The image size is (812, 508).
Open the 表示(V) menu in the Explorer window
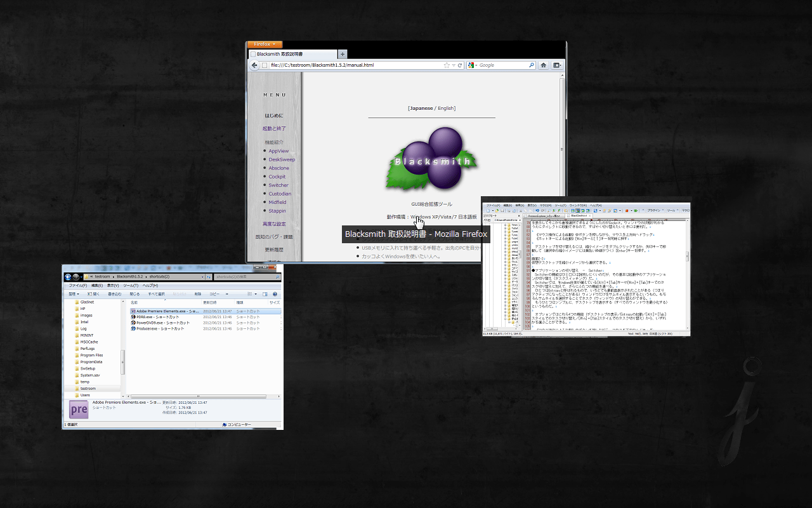pos(114,286)
